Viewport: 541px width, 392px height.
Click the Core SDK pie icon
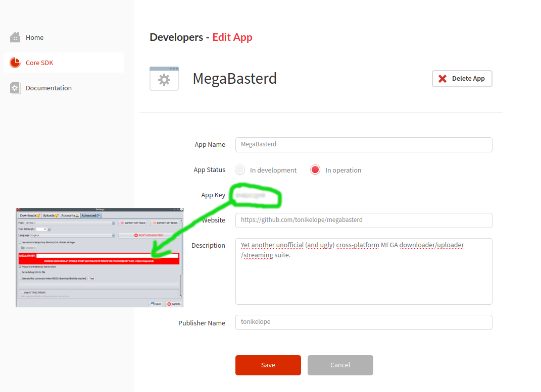[x=15, y=63]
